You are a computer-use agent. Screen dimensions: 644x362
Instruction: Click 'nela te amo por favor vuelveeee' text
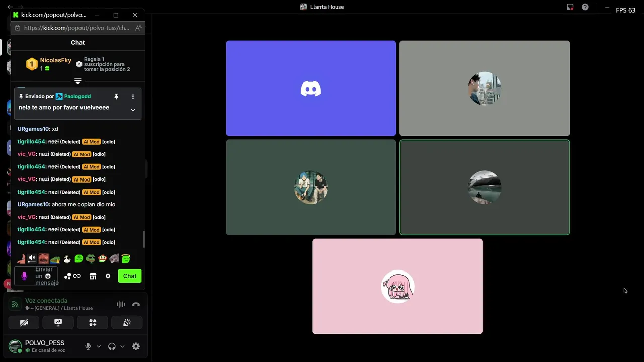coord(64,107)
